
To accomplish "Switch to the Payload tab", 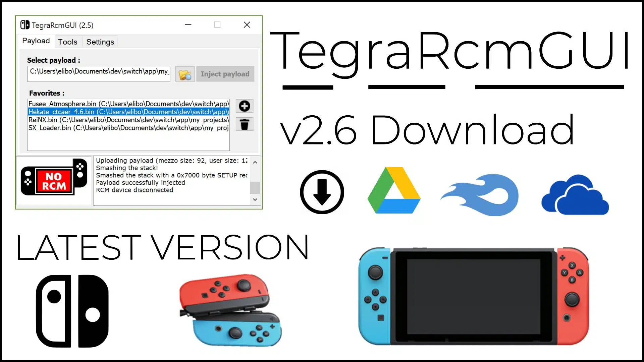I will [35, 41].
